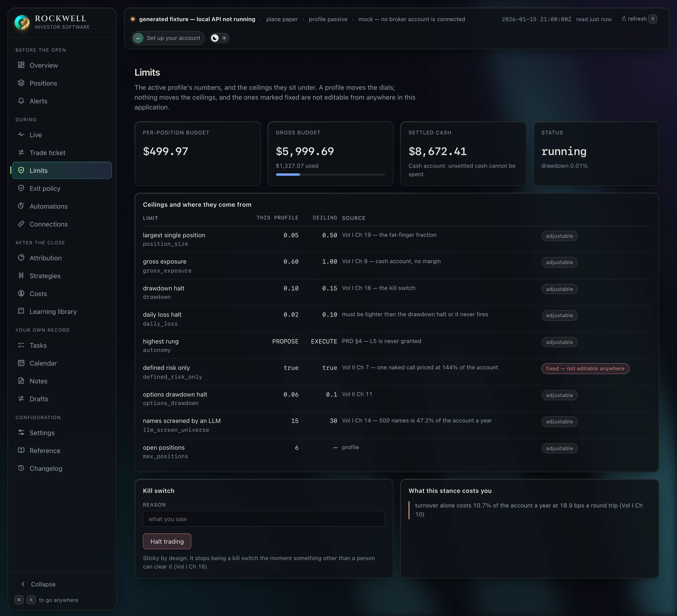Image resolution: width=677 pixels, height=616 pixels.
Task: Click the Trade ticket arrows icon
Action: 21,152
